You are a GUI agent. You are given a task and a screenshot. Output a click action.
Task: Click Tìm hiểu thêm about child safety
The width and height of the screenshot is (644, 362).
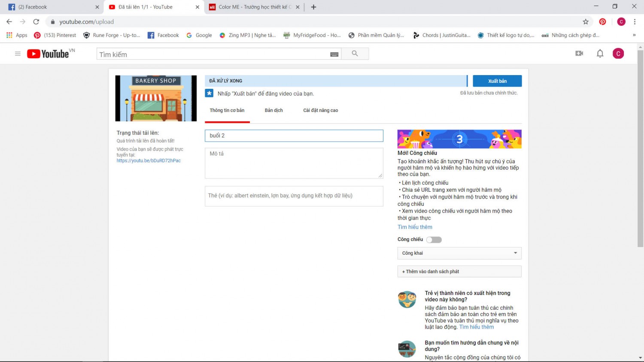[477, 327]
